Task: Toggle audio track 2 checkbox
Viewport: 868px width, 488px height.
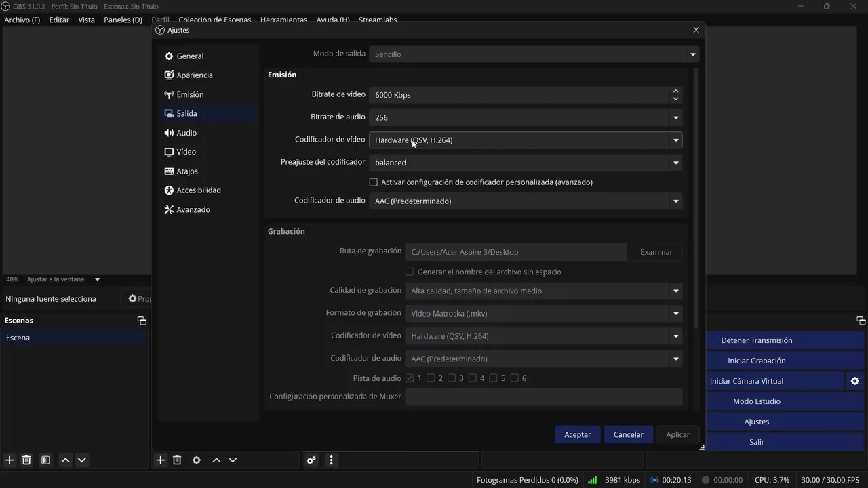Action: [431, 378]
